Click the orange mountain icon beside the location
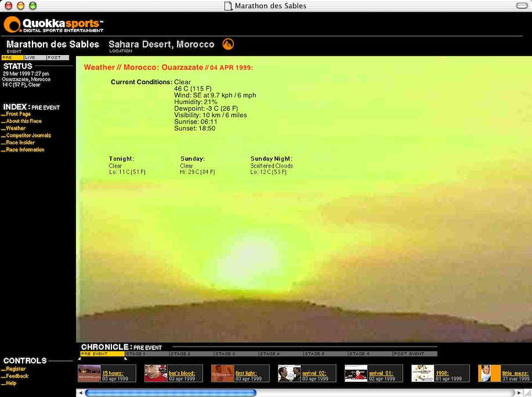 228,44
